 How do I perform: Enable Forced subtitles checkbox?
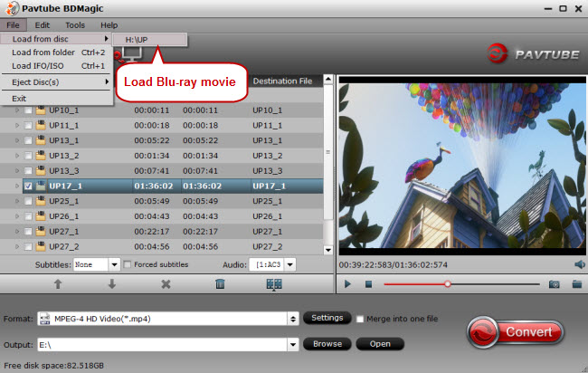(x=128, y=264)
